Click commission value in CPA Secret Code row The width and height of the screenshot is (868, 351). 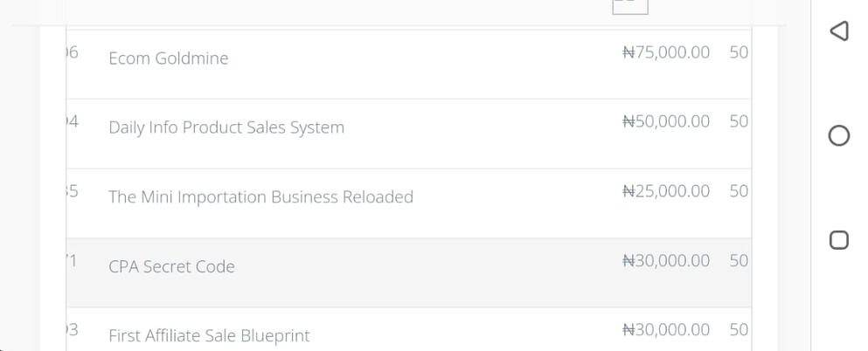[x=739, y=261]
